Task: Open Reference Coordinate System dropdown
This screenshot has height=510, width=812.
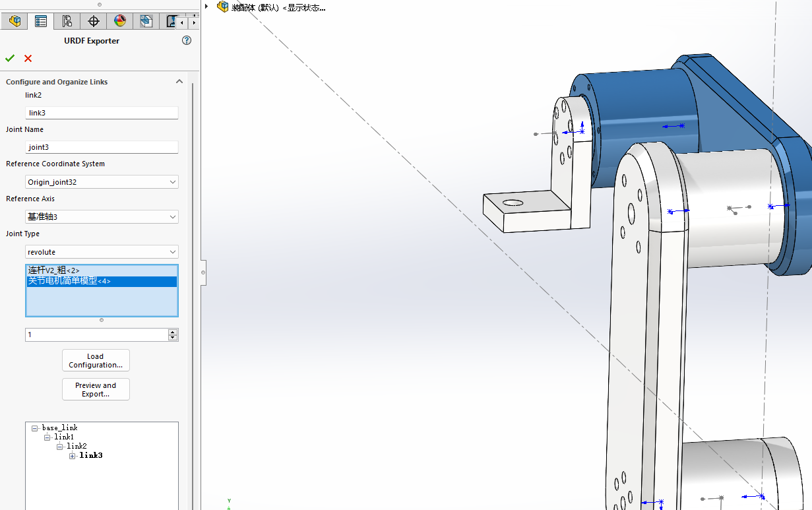Action: click(102, 182)
